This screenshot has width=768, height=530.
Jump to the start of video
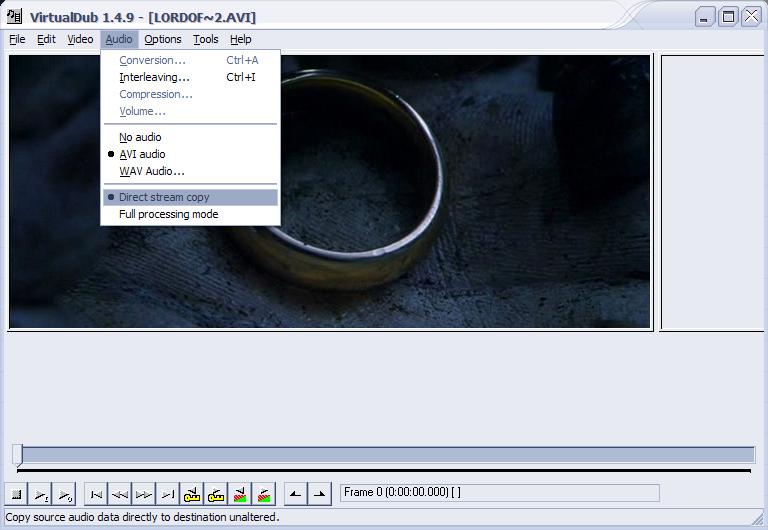(x=96, y=494)
